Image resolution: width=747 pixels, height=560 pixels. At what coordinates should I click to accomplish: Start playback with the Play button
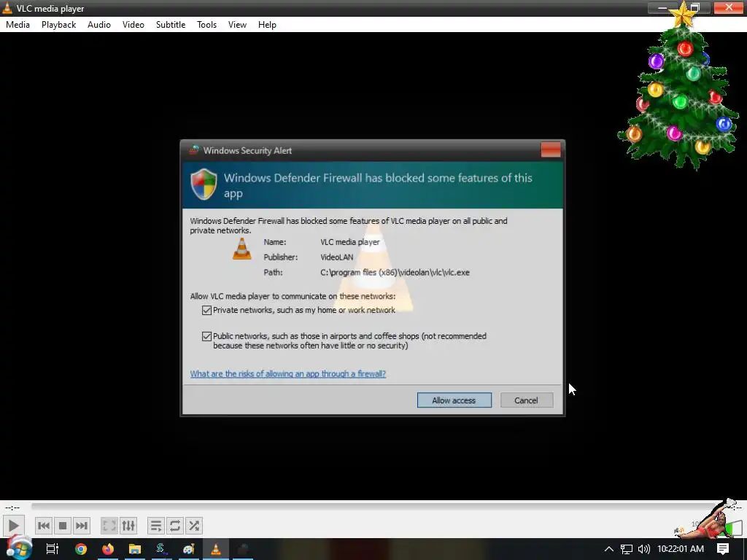[13, 526]
